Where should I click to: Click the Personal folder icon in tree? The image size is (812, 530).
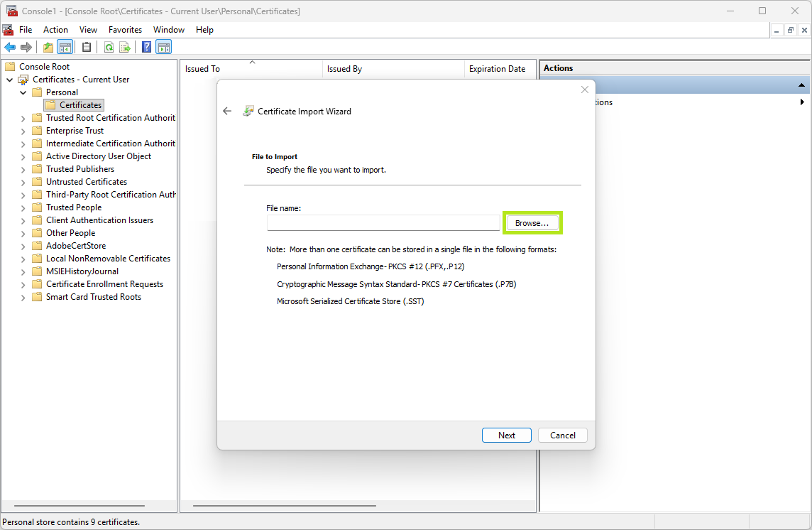pos(37,92)
